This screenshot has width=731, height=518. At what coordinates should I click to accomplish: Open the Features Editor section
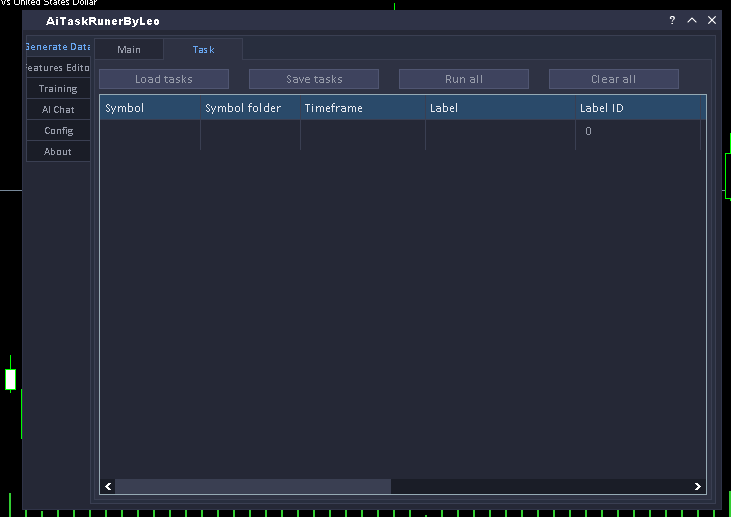58,68
